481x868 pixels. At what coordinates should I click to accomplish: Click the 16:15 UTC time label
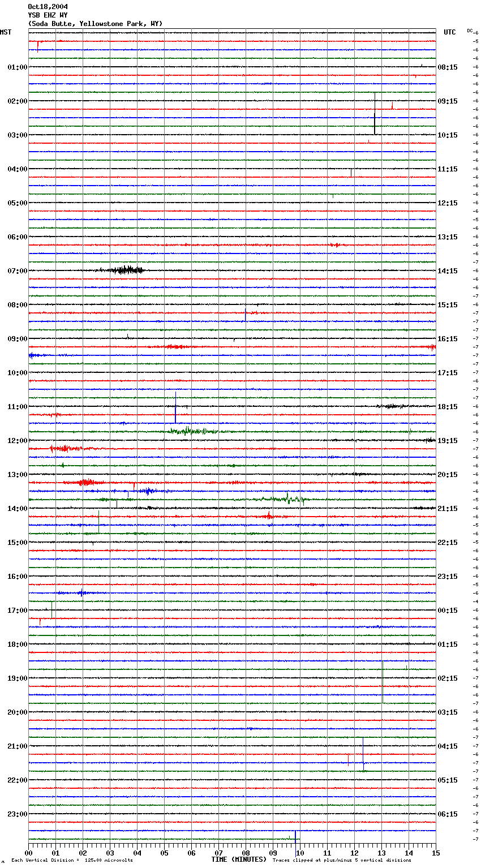(x=448, y=339)
